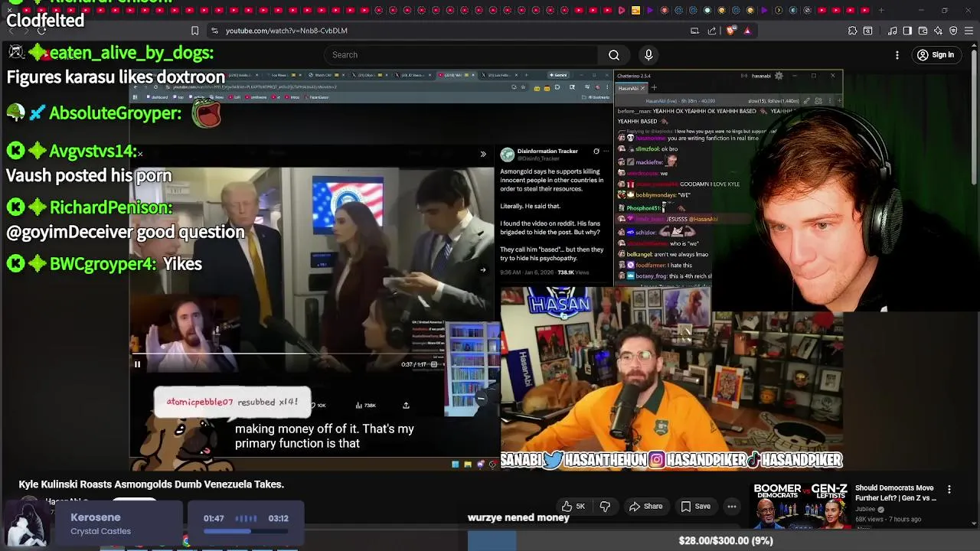Click the Share button below video
The height and width of the screenshot is (551, 980).
click(x=645, y=506)
